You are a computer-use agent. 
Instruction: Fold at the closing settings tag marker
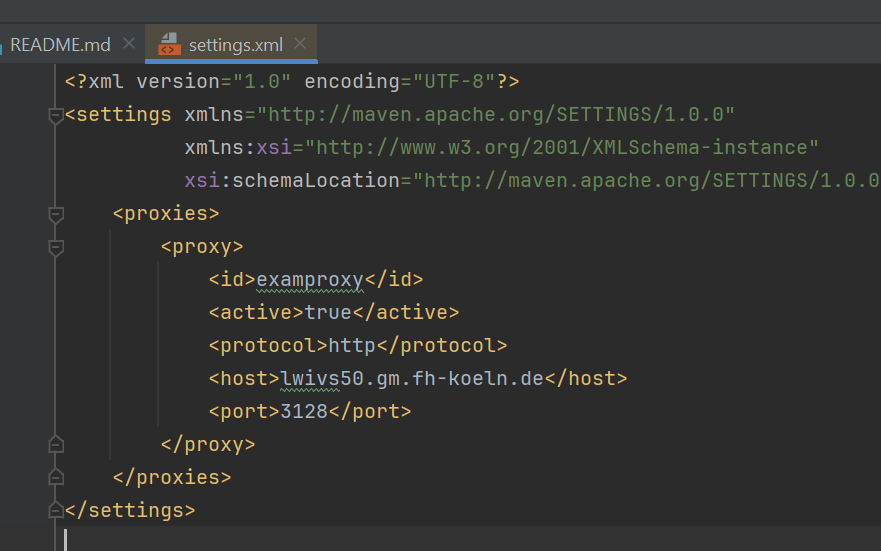[x=56, y=510]
